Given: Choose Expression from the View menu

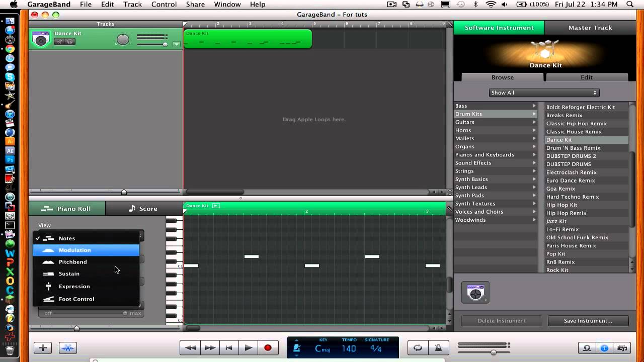Looking at the screenshot, I should click(x=86, y=286).
